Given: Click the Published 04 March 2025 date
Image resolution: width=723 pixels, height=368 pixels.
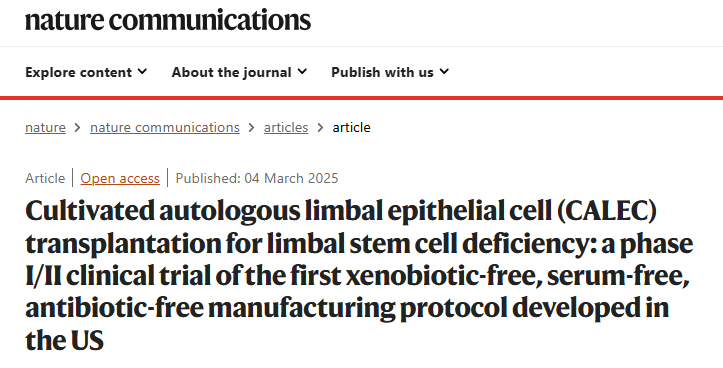Looking at the screenshot, I should (257, 178).
